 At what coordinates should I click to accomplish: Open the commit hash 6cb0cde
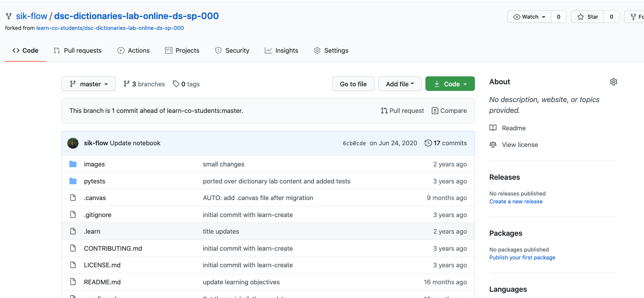(x=354, y=143)
